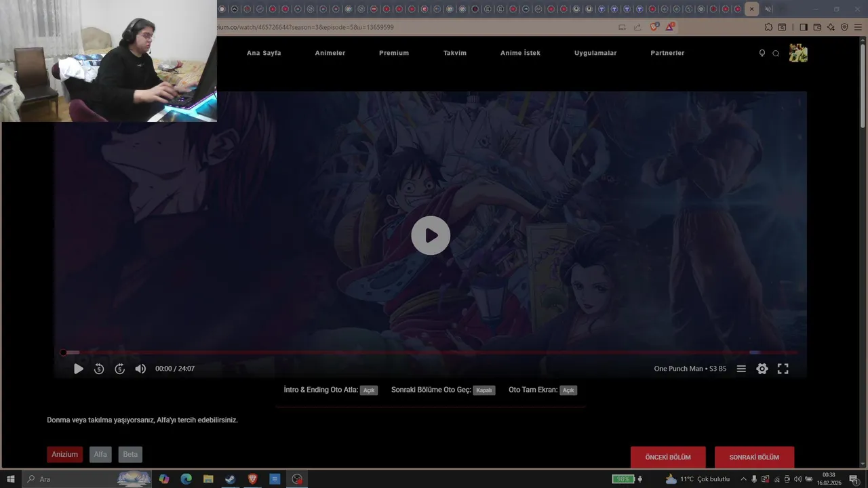Open the Takvim page
Viewport: 868px width, 488px height.
coord(455,53)
